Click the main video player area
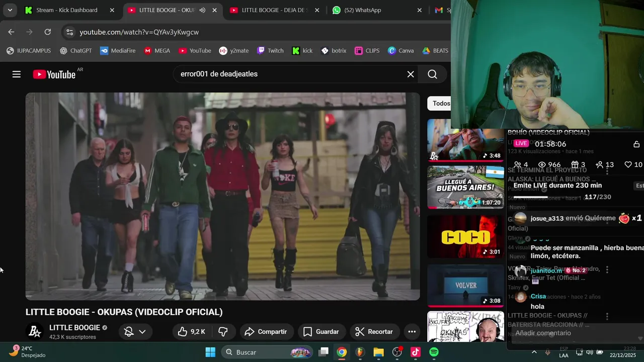 point(222,196)
